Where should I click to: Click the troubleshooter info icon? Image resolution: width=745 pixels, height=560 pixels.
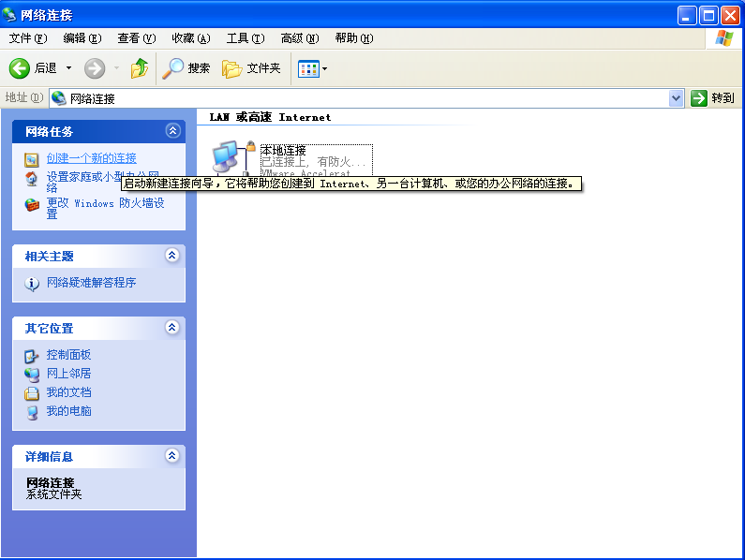point(31,284)
